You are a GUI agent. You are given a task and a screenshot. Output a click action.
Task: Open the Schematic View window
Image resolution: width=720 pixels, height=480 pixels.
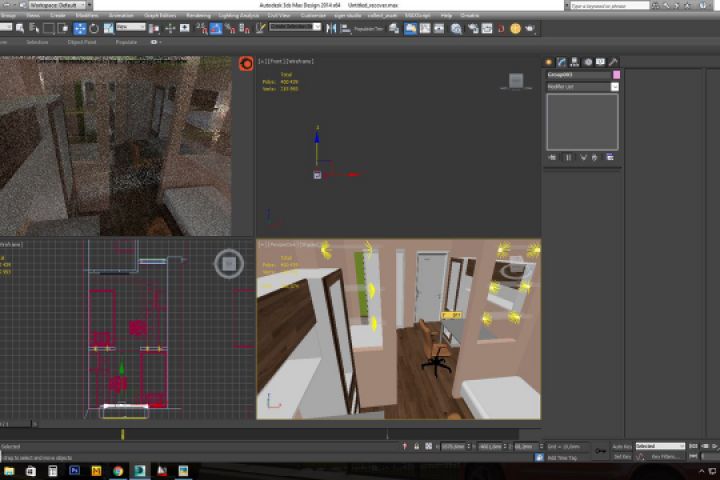tap(439, 28)
